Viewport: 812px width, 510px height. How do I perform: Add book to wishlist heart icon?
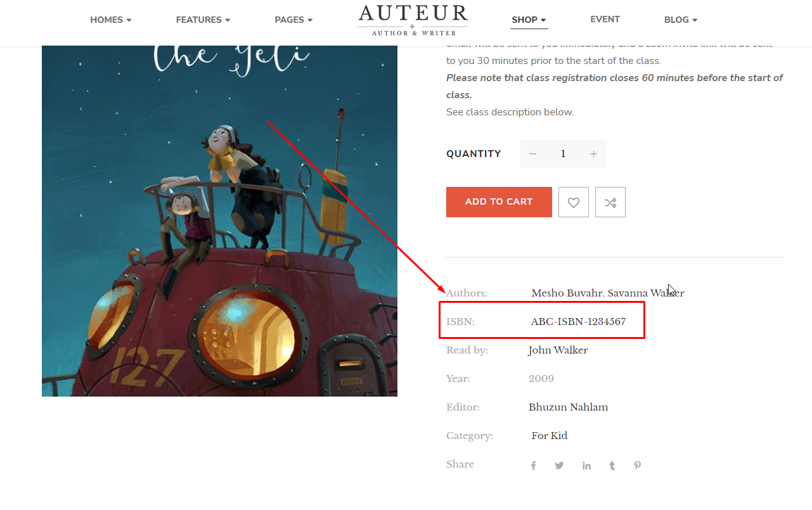574,202
